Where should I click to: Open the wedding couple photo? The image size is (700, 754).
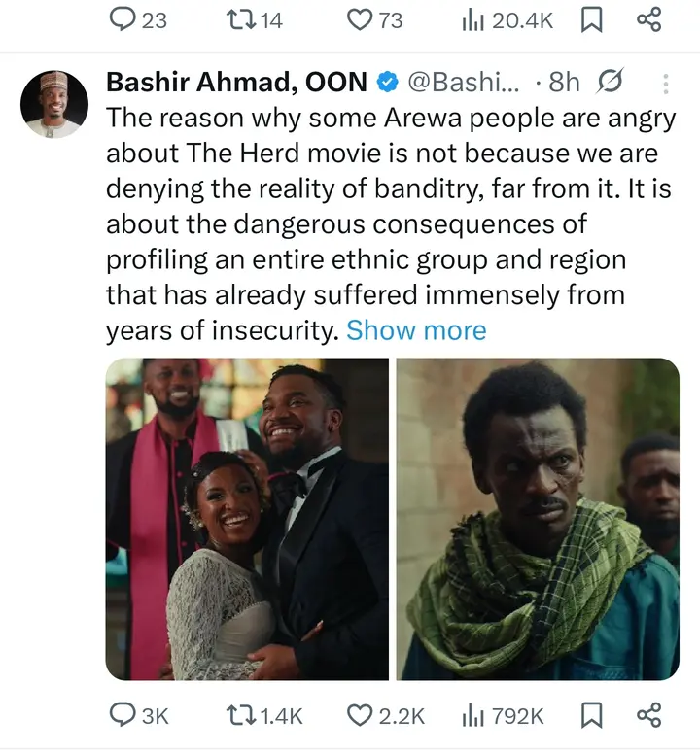tap(247, 519)
